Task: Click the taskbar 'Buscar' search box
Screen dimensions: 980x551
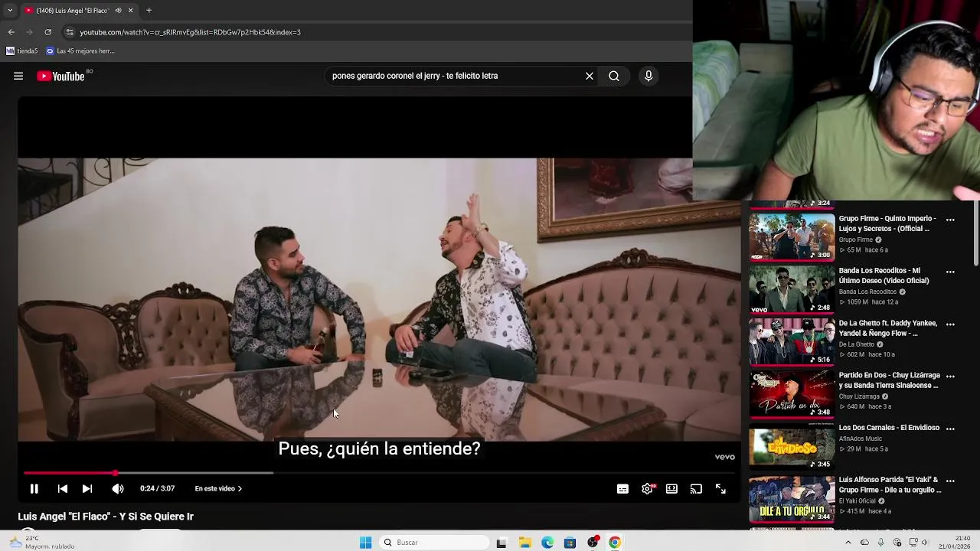Action: point(434,543)
